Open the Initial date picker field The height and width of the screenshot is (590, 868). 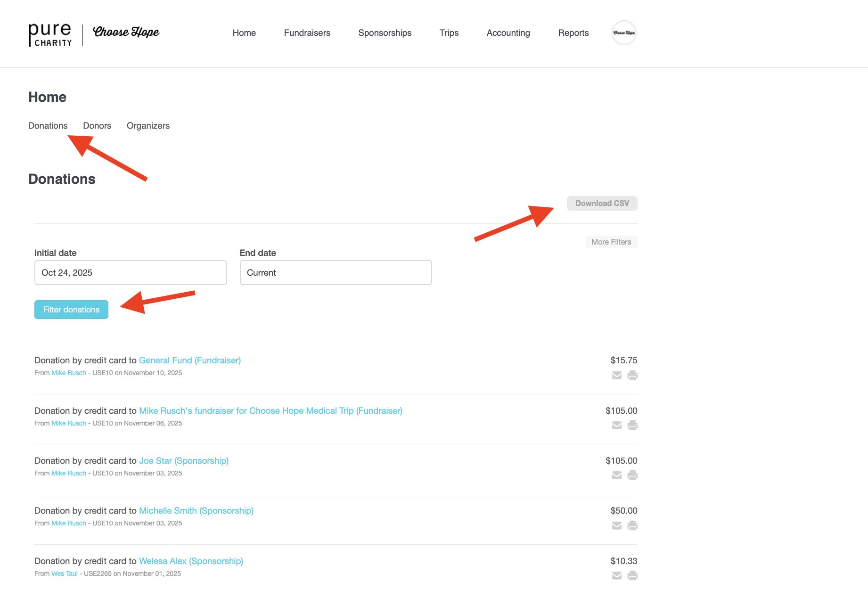click(x=131, y=273)
